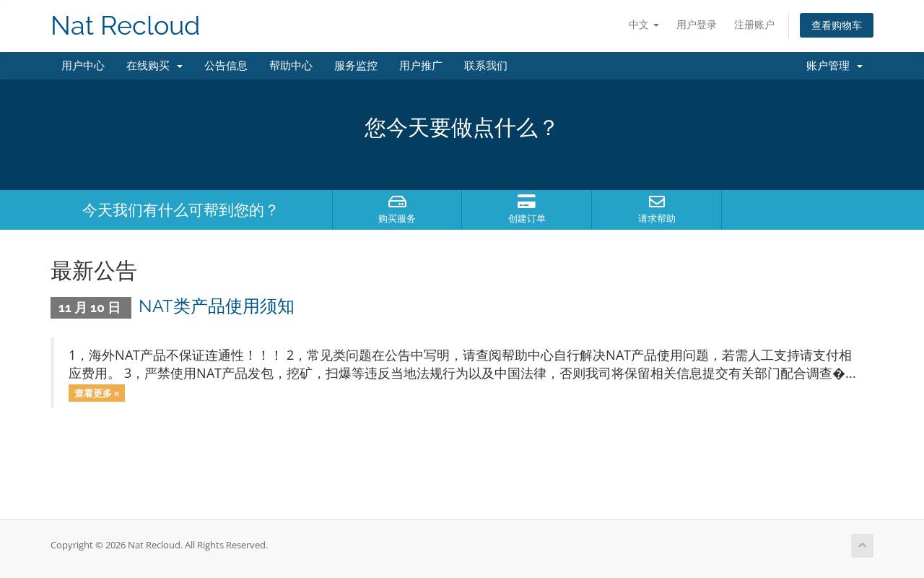Click the envelope icon above 请求帮助
The height and width of the screenshot is (578, 924).
pos(657,202)
